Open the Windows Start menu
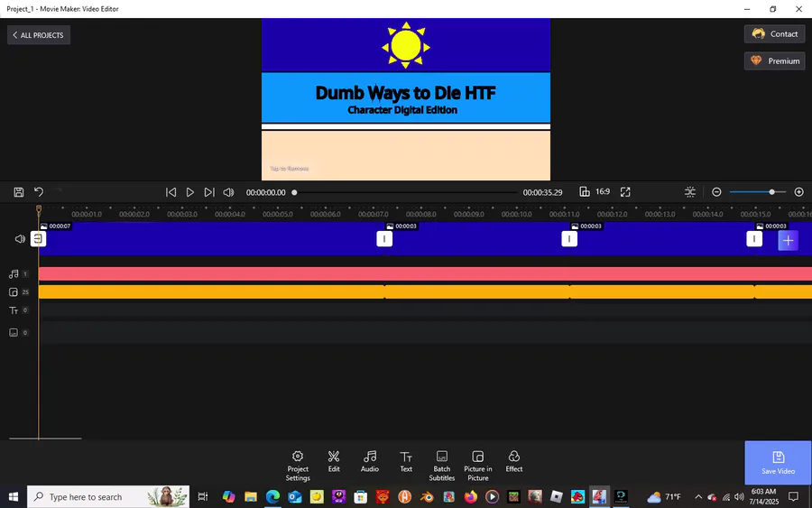 click(x=14, y=496)
